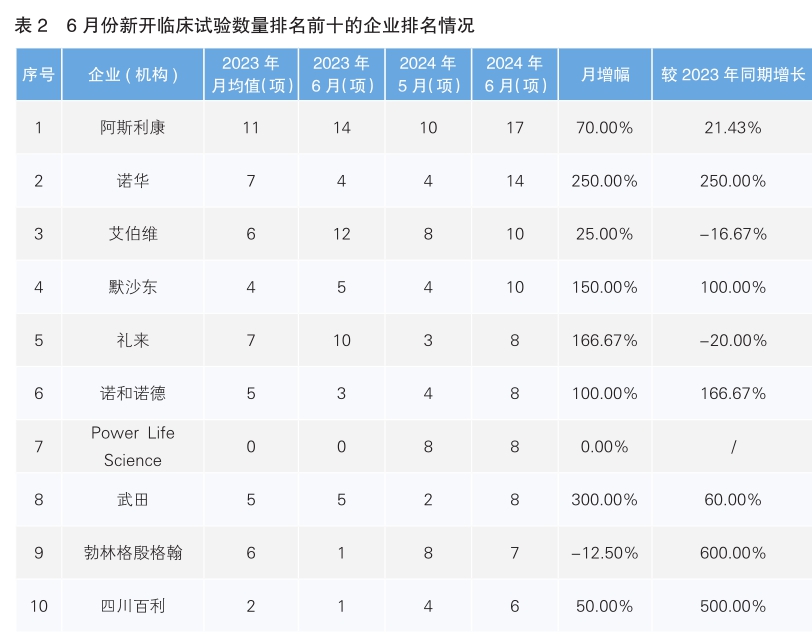
Task: Click the 诺华 company name cell
Action: point(132,181)
